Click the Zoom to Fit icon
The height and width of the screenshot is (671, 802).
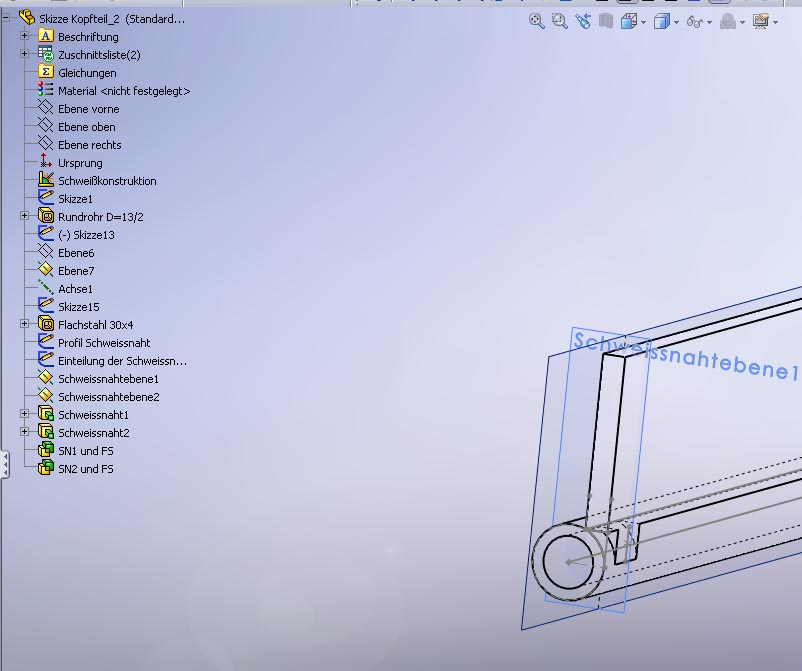coord(537,21)
